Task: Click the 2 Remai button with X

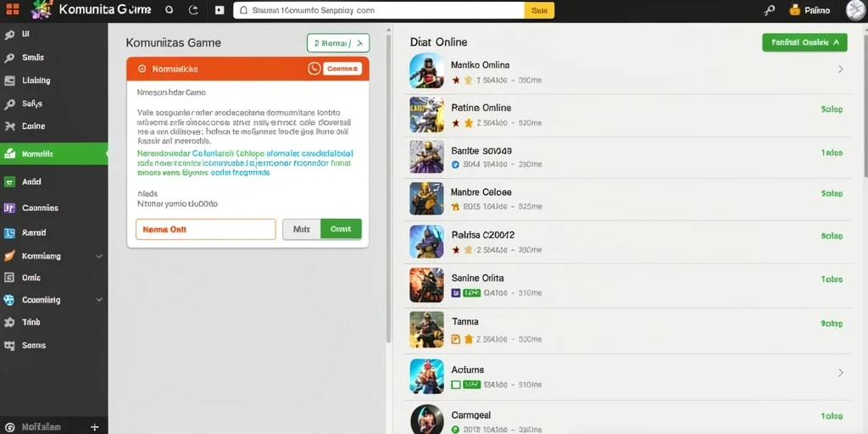Action: [338, 42]
